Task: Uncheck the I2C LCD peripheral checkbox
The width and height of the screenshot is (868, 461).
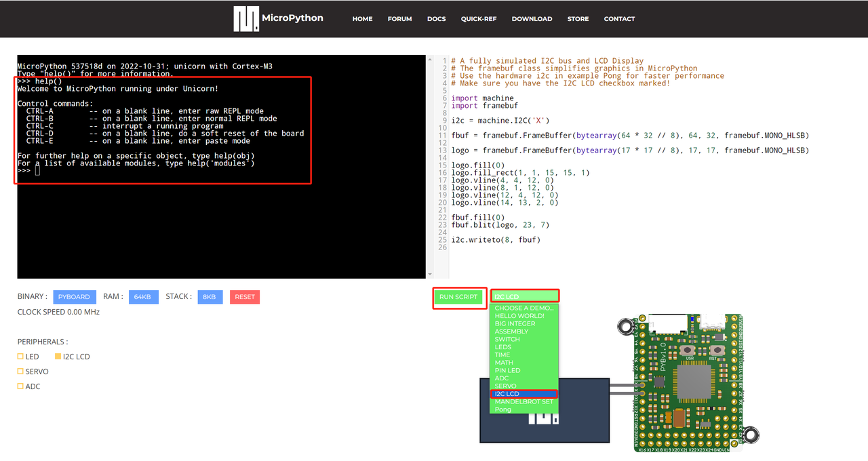Action: (x=58, y=357)
